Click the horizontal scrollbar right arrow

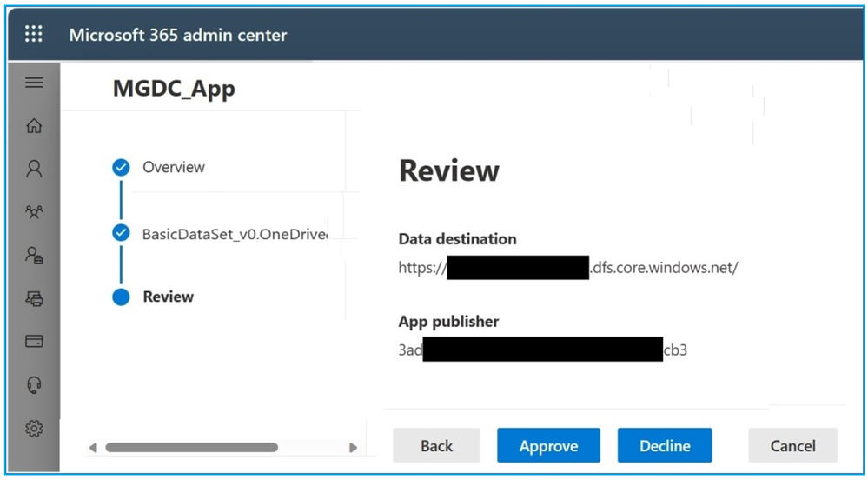353,447
